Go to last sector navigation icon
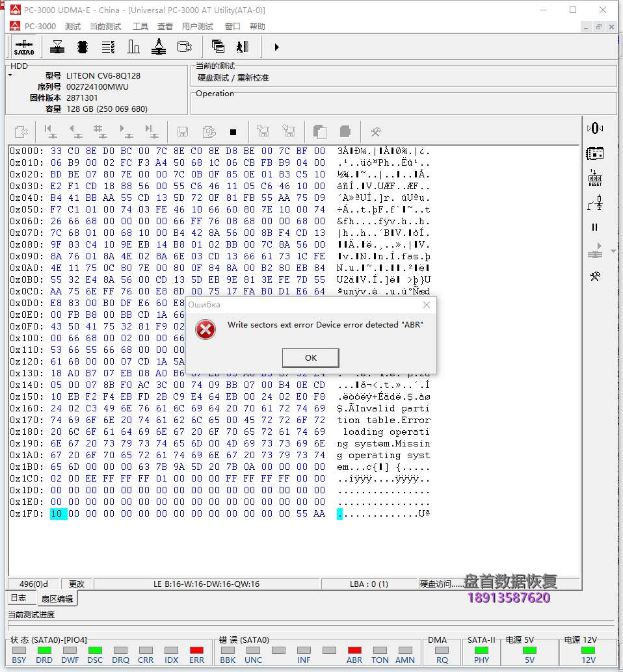 click(152, 131)
